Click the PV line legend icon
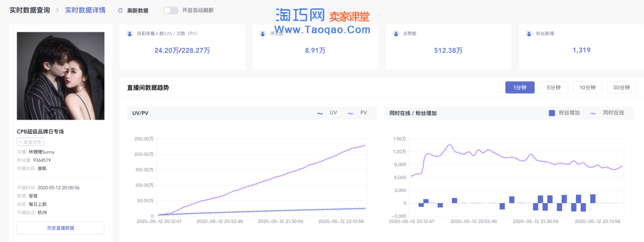 [x=351, y=112]
